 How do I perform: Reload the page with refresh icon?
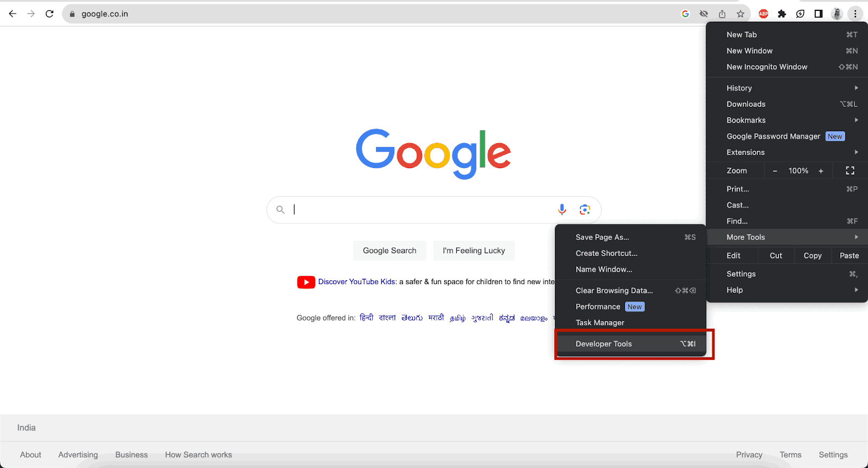point(49,14)
